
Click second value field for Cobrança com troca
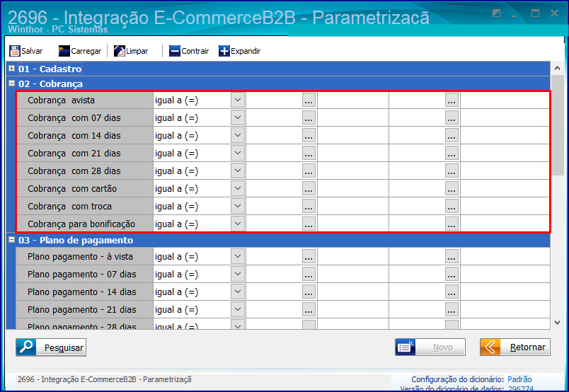coord(417,206)
